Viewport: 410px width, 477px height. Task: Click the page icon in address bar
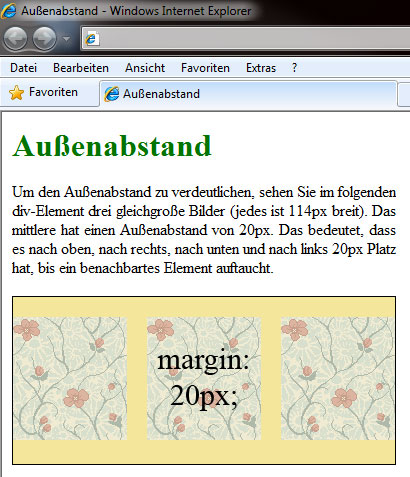(92, 39)
